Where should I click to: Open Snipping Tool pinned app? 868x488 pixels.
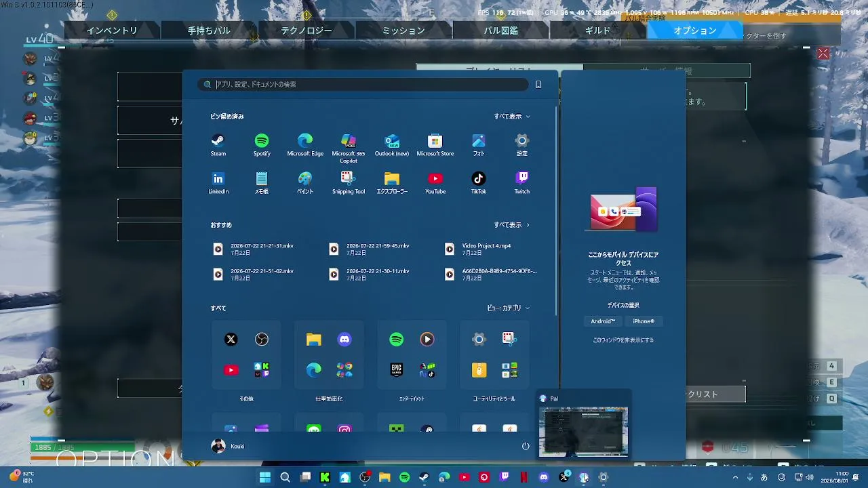(x=349, y=183)
